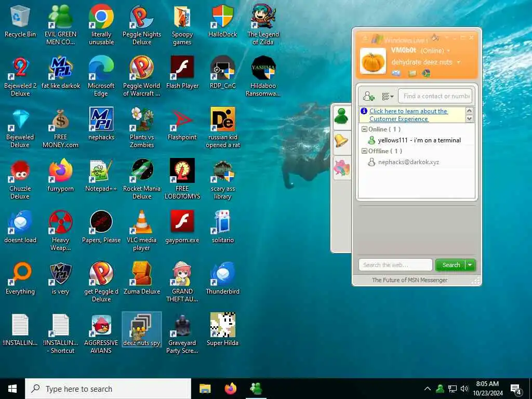Viewport: 532px width, 399px height.
Task: Click the pumpkin display picture
Action: tap(373, 61)
